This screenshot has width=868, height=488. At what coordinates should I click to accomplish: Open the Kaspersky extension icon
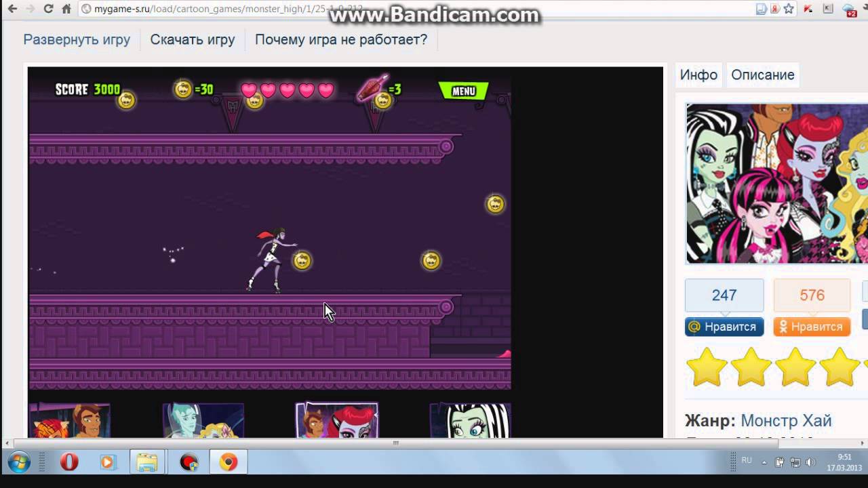[808, 9]
